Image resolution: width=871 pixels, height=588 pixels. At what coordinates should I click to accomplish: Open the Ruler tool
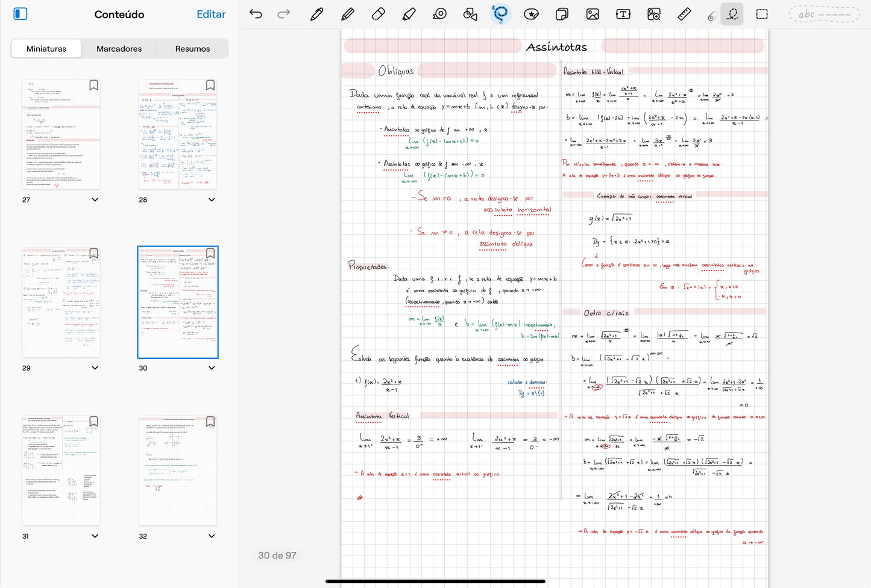[684, 14]
